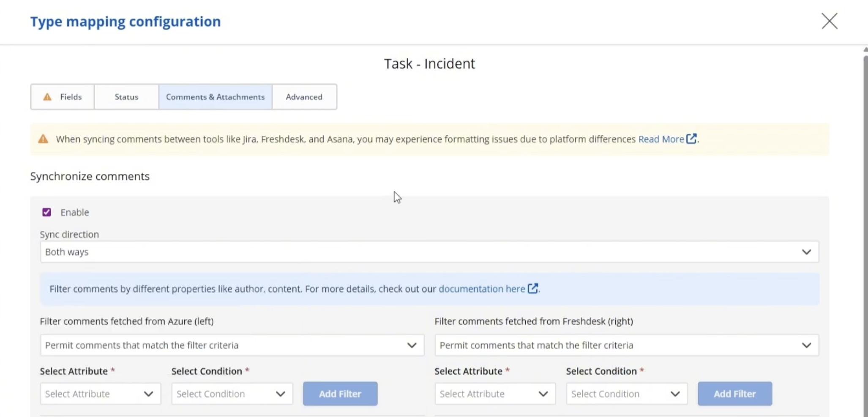Open the Fields tab
The height and width of the screenshot is (417, 868).
tap(63, 97)
